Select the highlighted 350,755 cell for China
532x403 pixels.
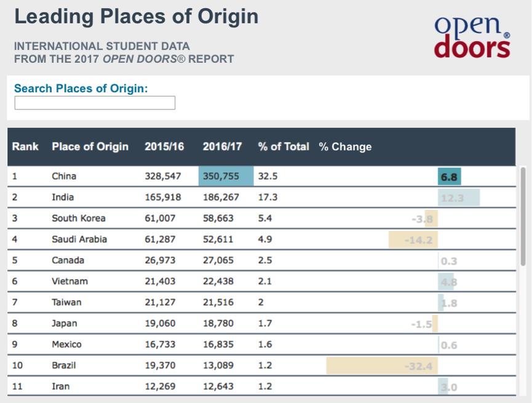click(x=226, y=176)
